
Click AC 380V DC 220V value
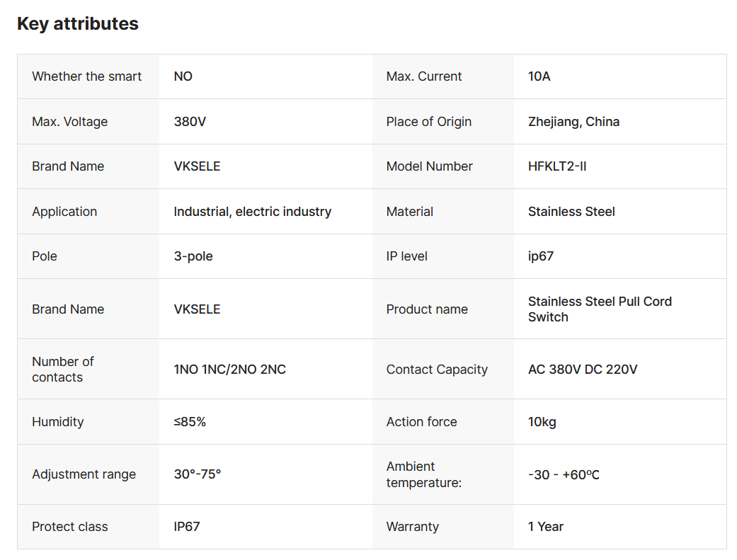click(x=582, y=370)
